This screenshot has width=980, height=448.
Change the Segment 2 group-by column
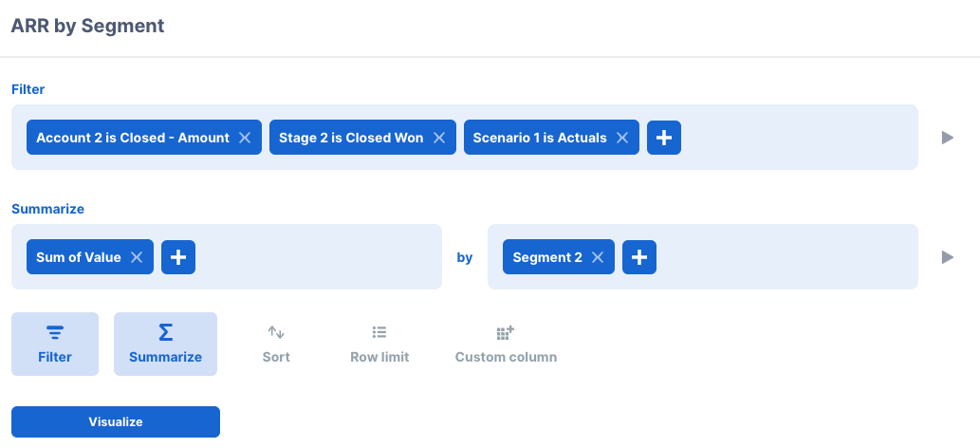pyautogui.click(x=546, y=257)
